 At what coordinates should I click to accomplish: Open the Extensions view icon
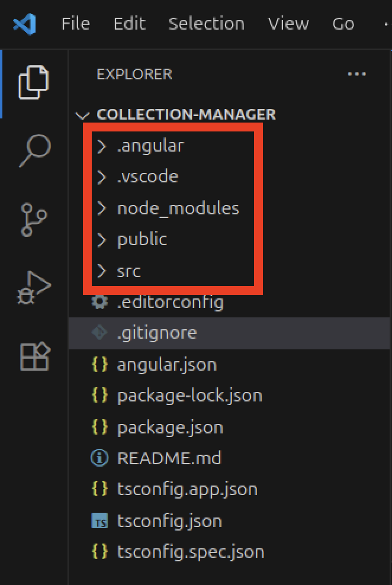[34, 355]
